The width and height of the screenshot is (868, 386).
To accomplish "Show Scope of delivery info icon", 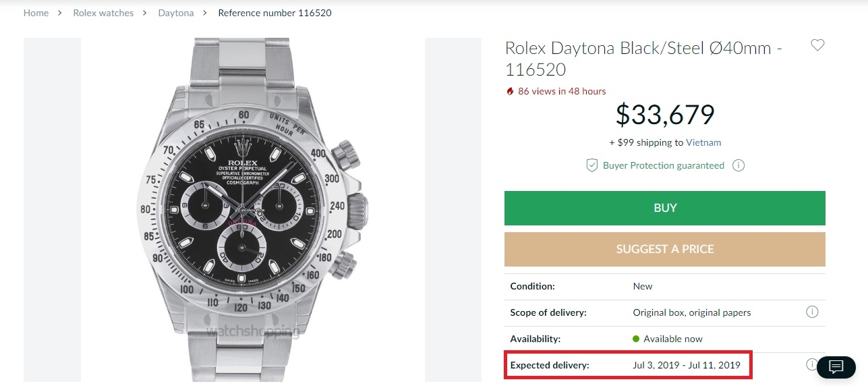I will [x=812, y=312].
